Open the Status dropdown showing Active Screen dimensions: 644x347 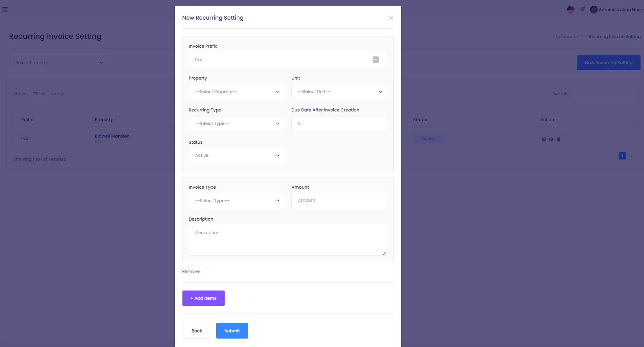pos(236,156)
